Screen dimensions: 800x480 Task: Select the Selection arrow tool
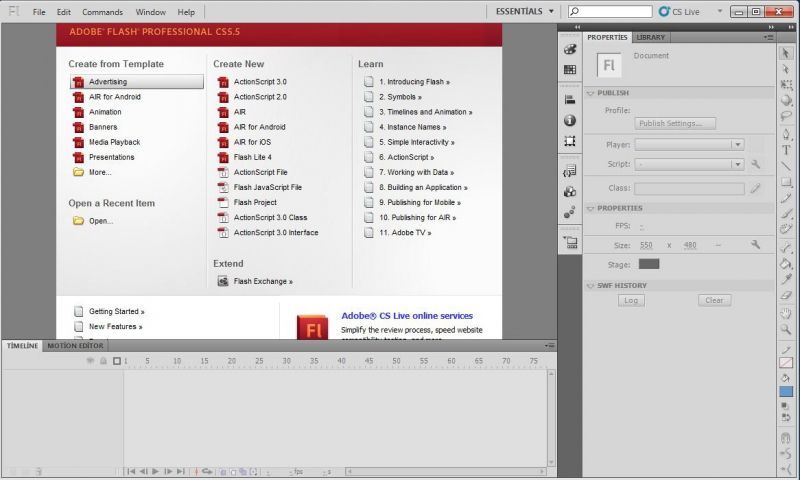[786, 53]
